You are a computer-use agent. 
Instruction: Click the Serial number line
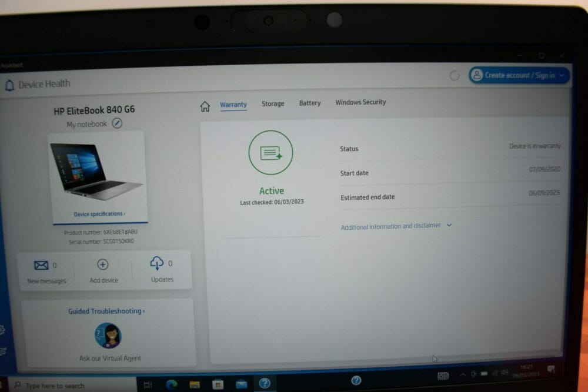101,242
